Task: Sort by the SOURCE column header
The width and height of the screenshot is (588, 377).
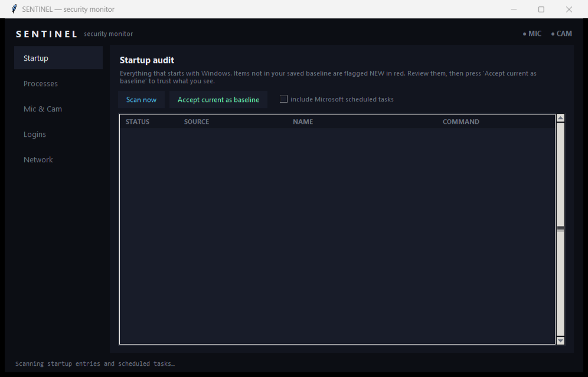Action: click(197, 122)
